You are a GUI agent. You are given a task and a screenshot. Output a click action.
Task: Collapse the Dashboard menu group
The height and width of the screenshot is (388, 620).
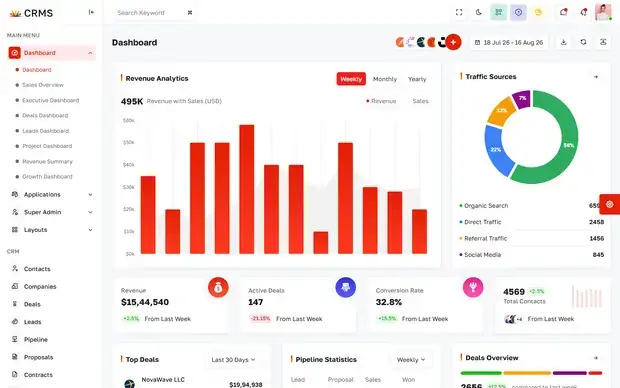52,53
